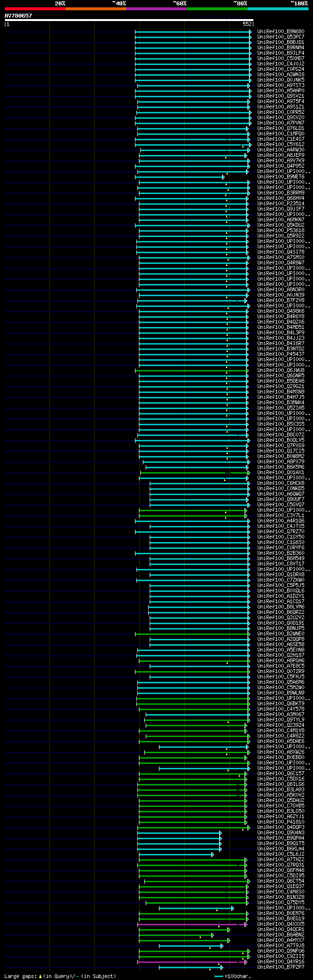
Task: Click label UniRef100_A8PGH6
Action: pyautogui.click(x=281, y=660)
